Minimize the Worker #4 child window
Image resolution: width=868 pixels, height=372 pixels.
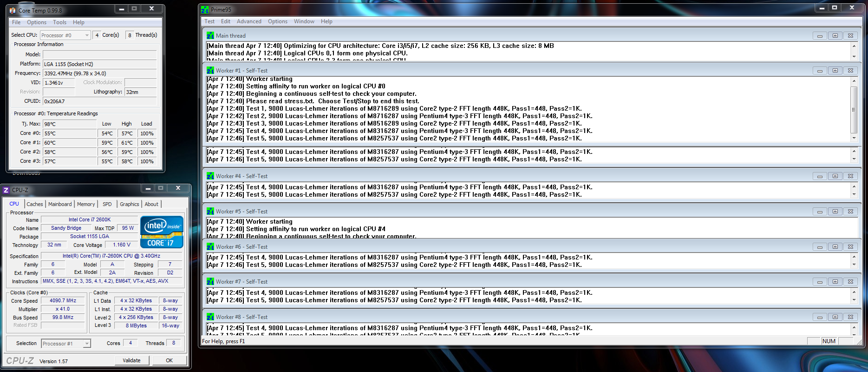820,176
